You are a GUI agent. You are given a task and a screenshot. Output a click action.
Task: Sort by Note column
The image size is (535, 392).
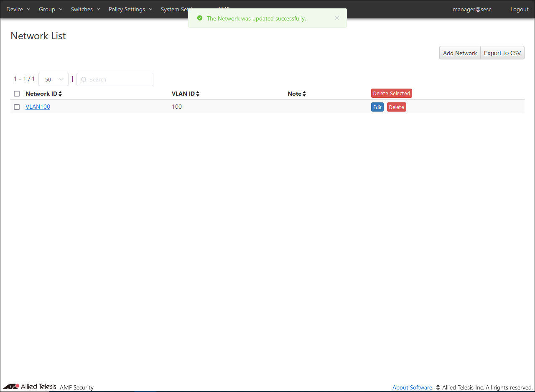(297, 94)
